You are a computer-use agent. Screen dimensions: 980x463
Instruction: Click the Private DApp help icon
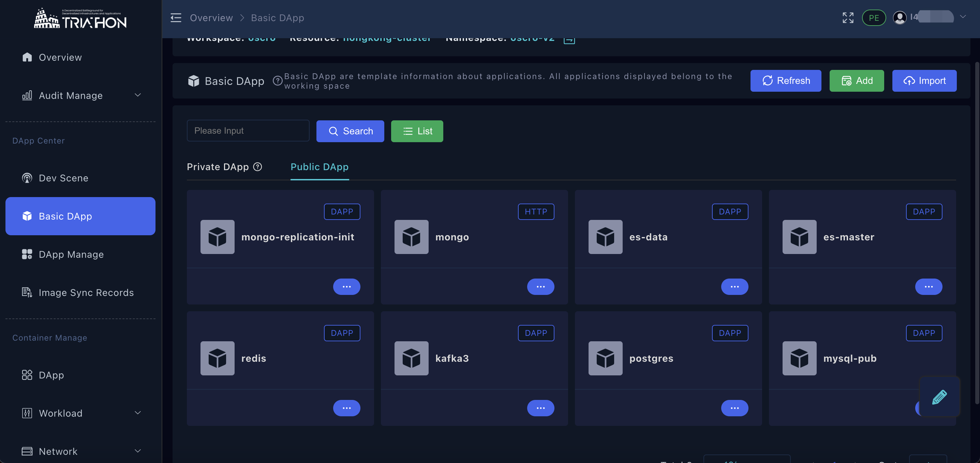click(x=257, y=167)
